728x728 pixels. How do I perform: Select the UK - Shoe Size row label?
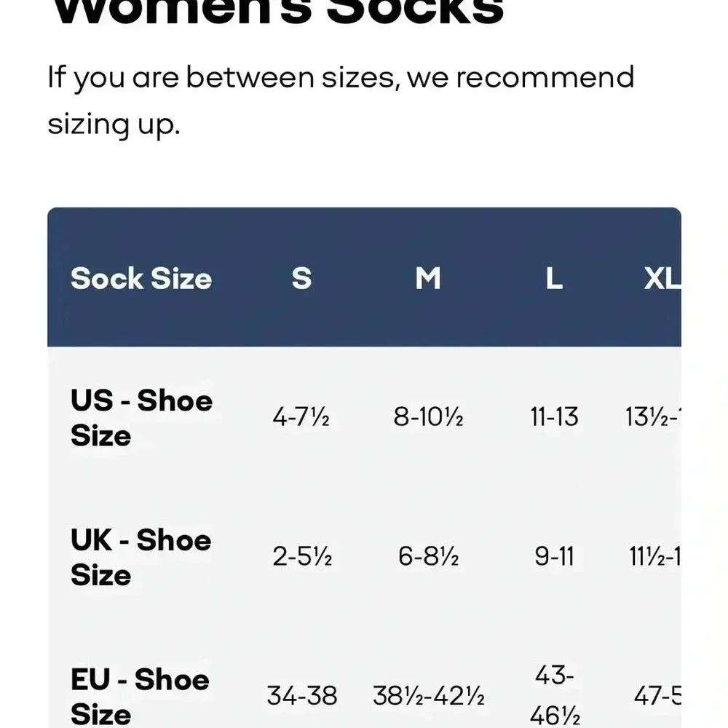(x=141, y=557)
